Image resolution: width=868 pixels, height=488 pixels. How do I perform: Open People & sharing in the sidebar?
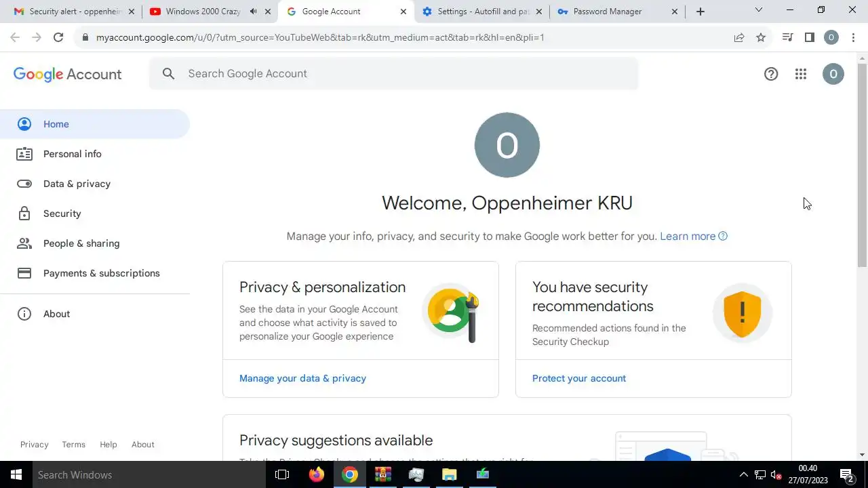click(95, 243)
